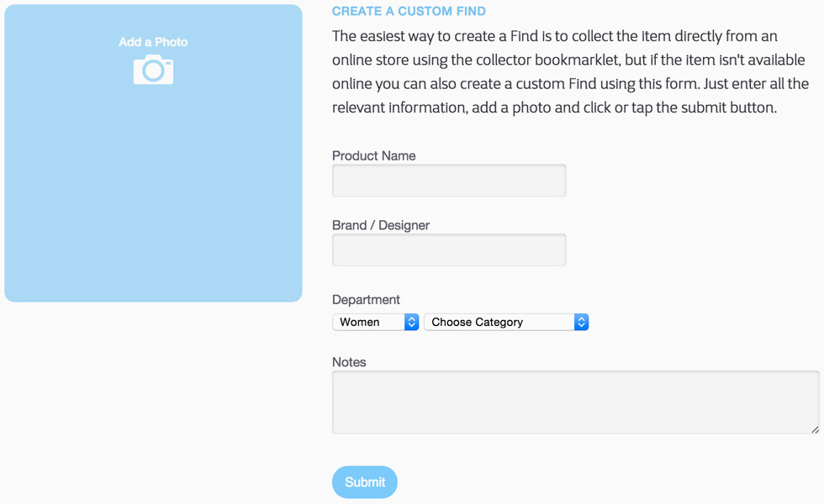This screenshot has width=824, height=504.
Task: Click the blue arrows on Choose Category selector
Action: pyautogui.click(x=581, y=322)
